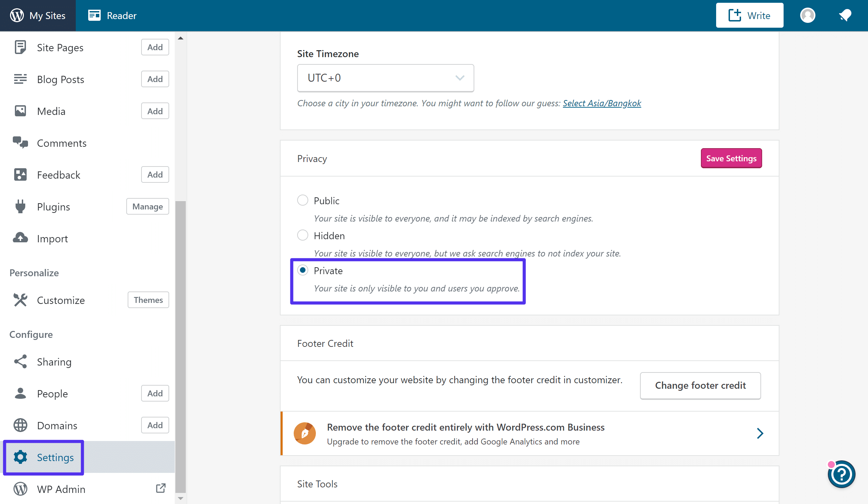Click the Plugins icon in sidebar
This screenshot has height=504, width=868.
20,206
